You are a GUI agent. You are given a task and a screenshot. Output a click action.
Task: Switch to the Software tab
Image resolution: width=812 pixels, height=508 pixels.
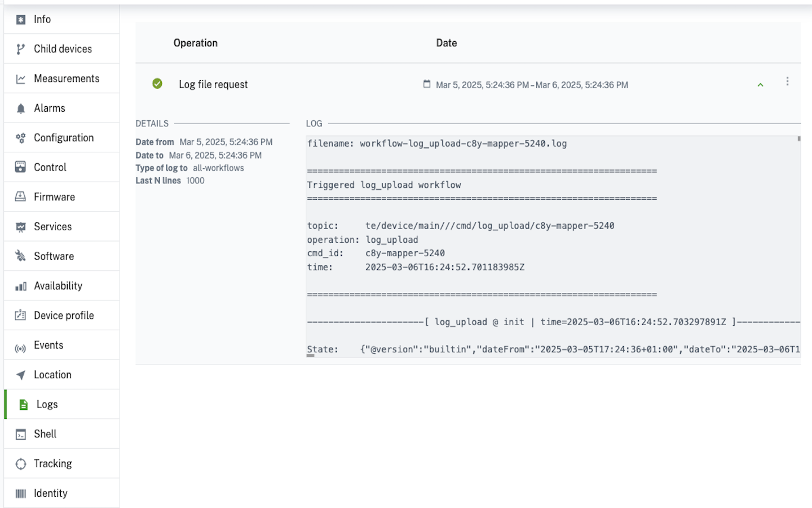(54, 256)
